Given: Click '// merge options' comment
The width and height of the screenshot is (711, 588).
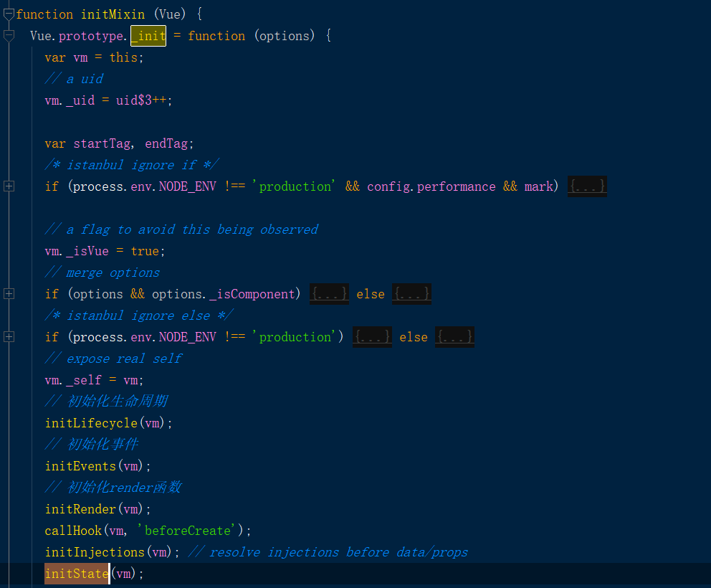Looking at the screenshot, I should 102,272.
